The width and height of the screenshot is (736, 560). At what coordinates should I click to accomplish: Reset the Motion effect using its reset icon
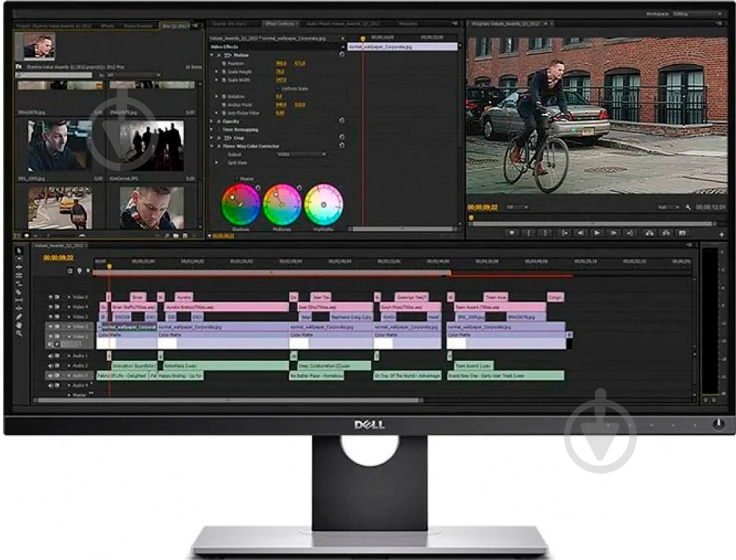coord(342,54)
